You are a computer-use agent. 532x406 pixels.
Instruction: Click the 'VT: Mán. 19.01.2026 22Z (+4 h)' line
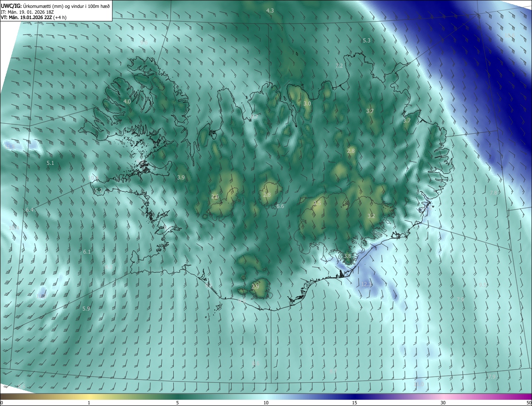point(34,17)
